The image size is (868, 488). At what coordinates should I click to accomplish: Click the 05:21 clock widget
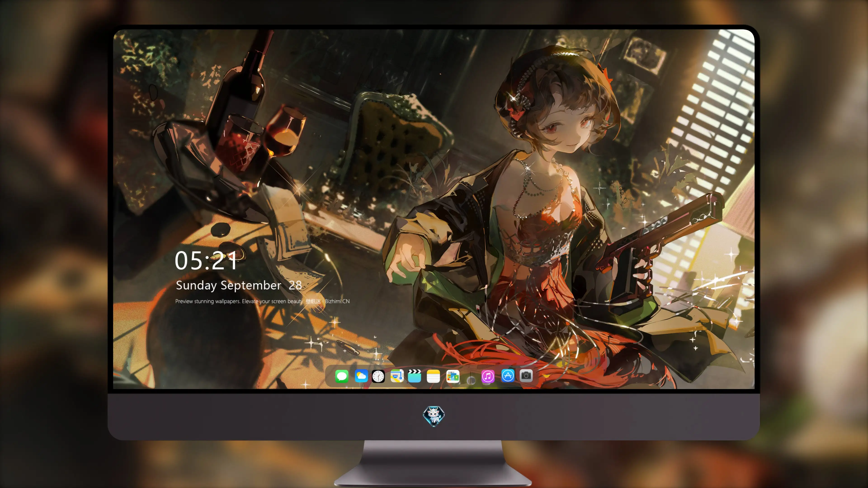click(206, 261)
